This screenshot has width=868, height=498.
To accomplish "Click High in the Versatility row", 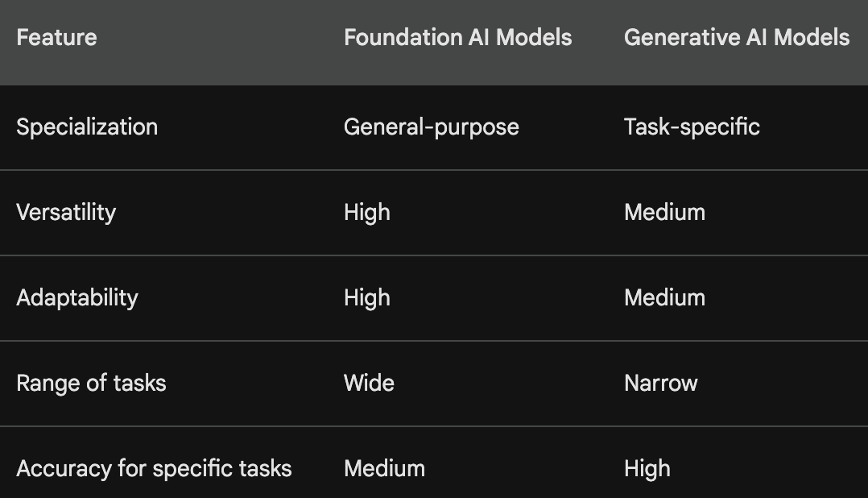I will point(367,213).
